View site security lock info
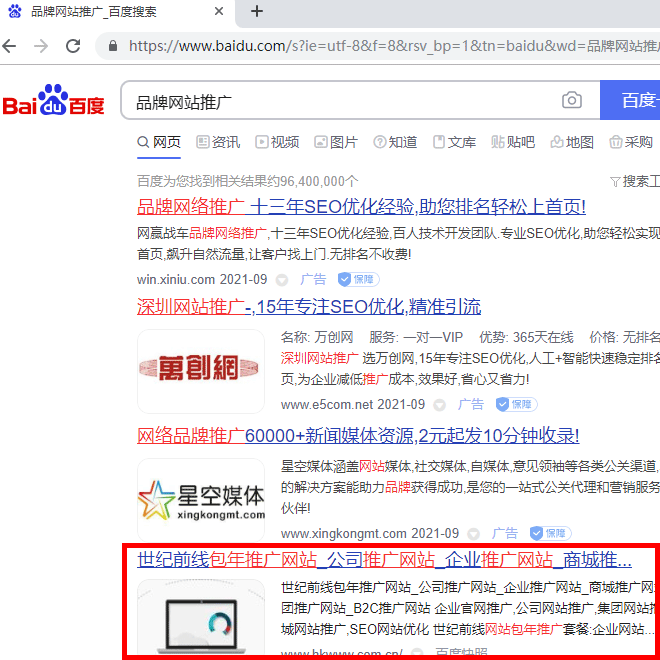 pos(113,45)
